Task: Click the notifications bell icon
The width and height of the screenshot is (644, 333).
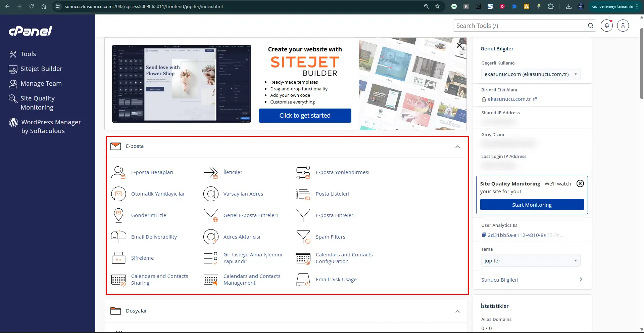Action: (606, 26)
